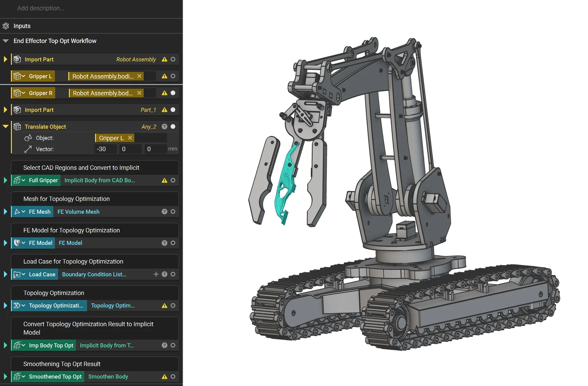The height and width of the screenshot is (386, 588).
Task: Expand the Smoothened Top Opt block
Action: 5,377
